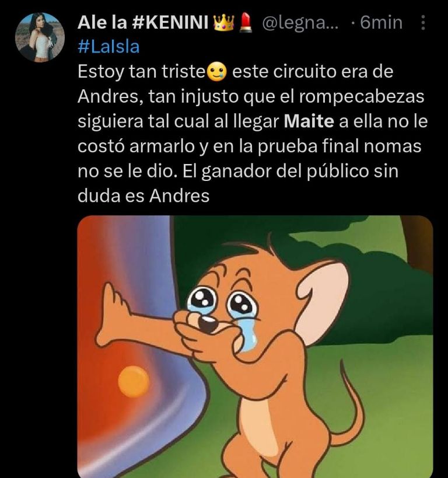Click the 6min timestamp

pyautogui.click(x=381, y=23)
